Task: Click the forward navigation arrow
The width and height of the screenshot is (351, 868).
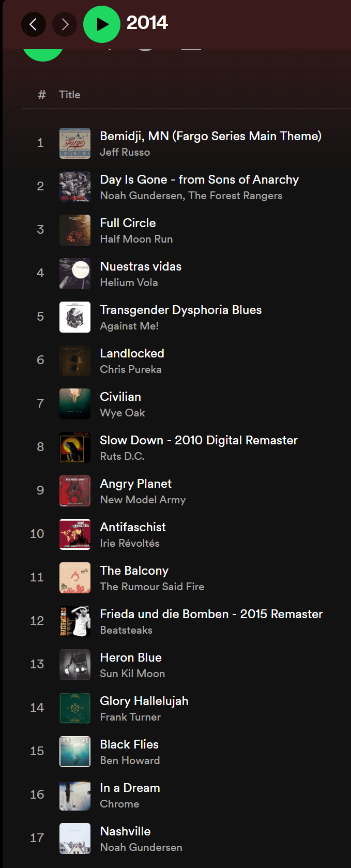Action: 65,24
